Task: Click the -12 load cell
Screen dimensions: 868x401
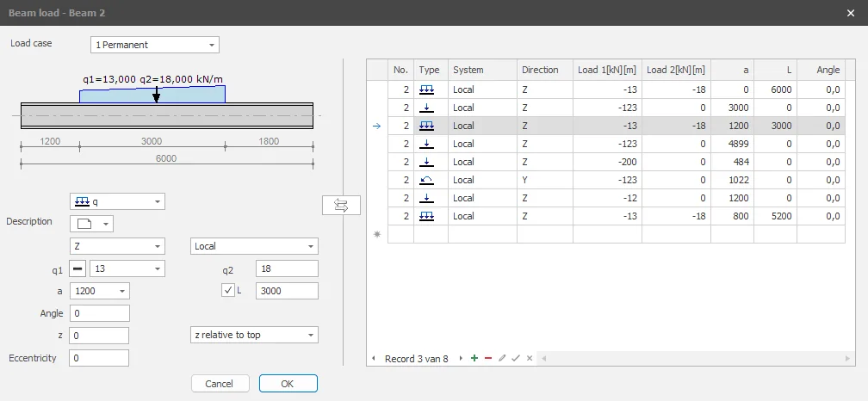Action: (x=607, y=198)
